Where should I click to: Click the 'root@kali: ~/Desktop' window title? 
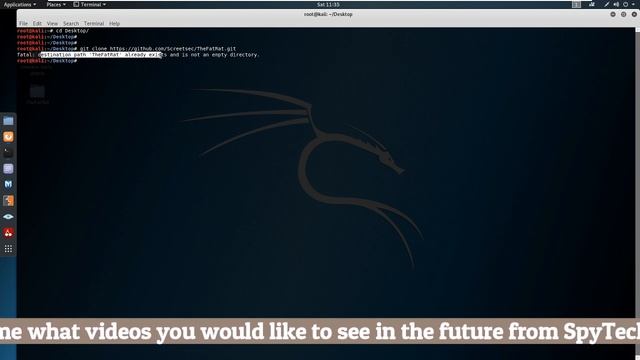[328, 14]
